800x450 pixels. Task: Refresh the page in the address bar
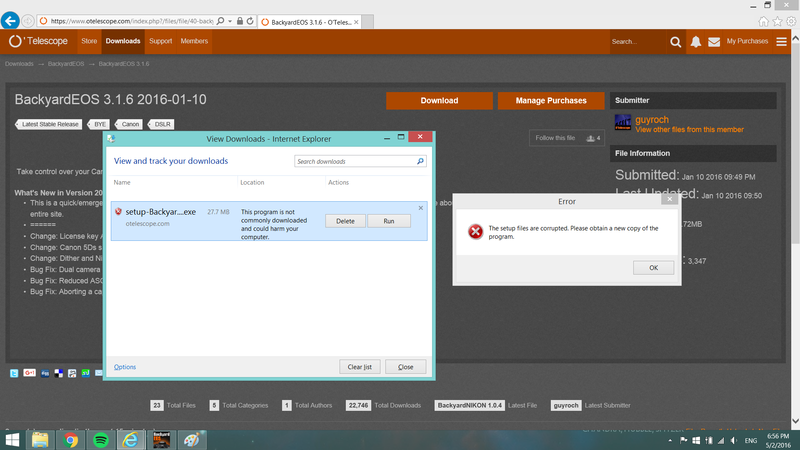click(x=250, y=21)
